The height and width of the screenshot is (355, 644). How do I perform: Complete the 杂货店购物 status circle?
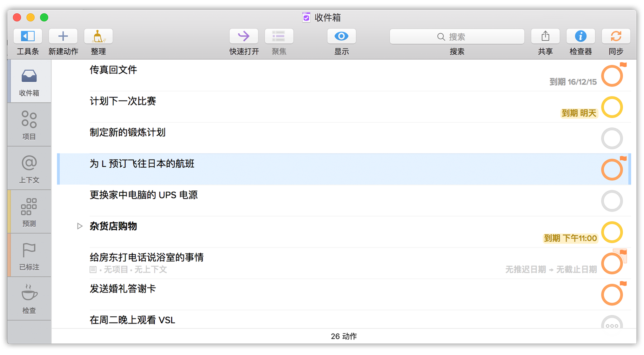tap(612, 232)
